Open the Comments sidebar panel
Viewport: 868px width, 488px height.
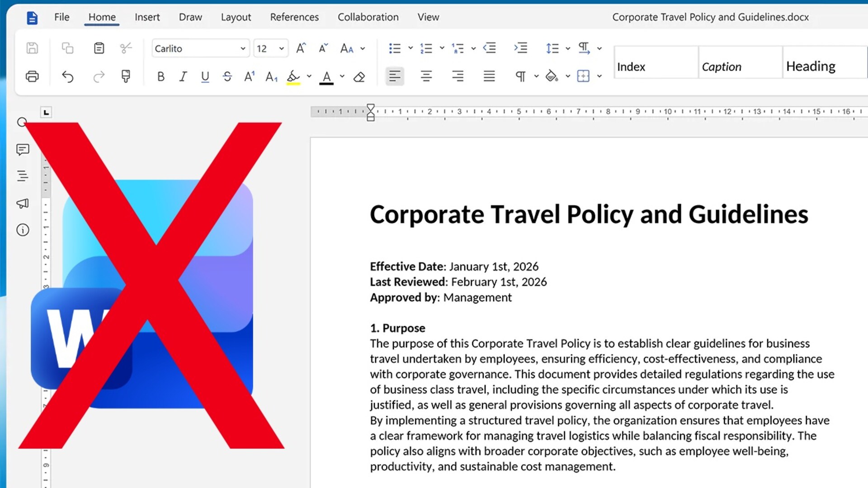23,150
